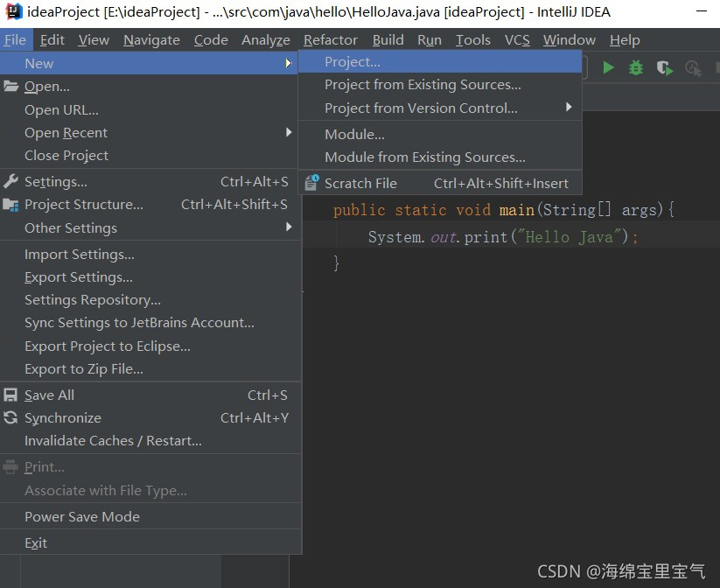Click the Scratch File icon

[312, 182]
